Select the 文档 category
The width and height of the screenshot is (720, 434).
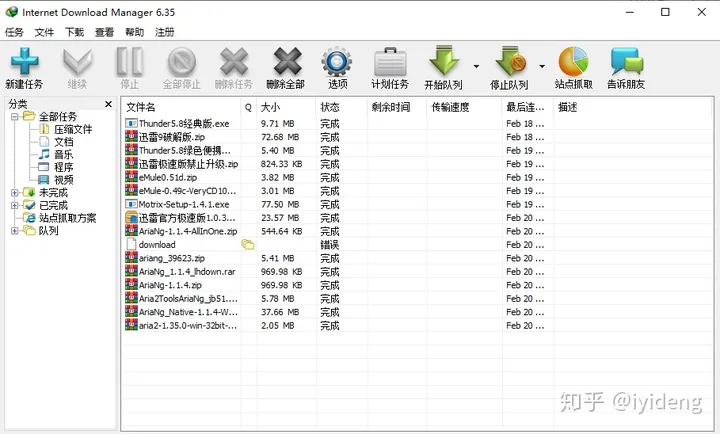click(x=63, y=142)
